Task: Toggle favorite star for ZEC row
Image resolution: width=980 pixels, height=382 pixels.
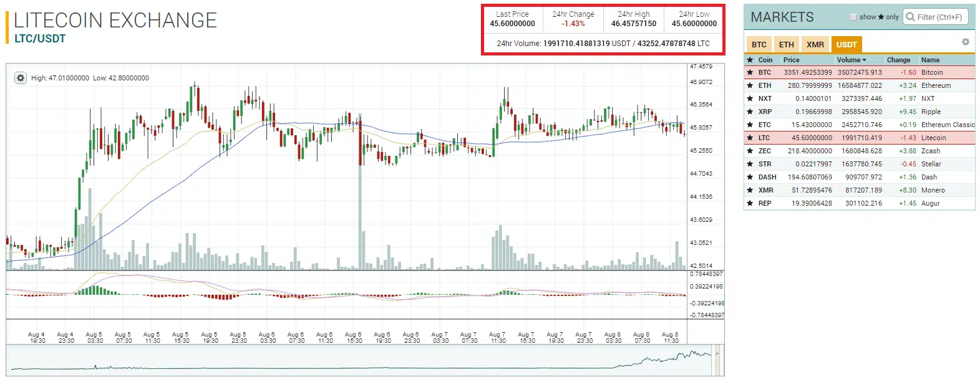Action: point(750,151)
